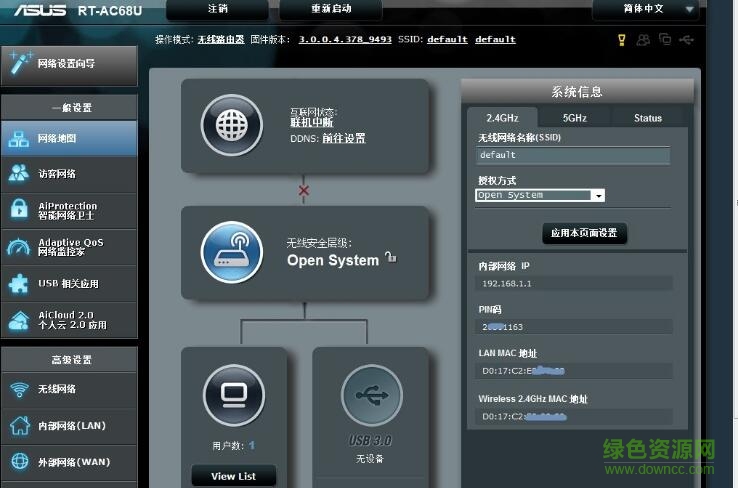Click the copy pages icon in header
Viewport: 738px width, 488px height.
[665, 39]
